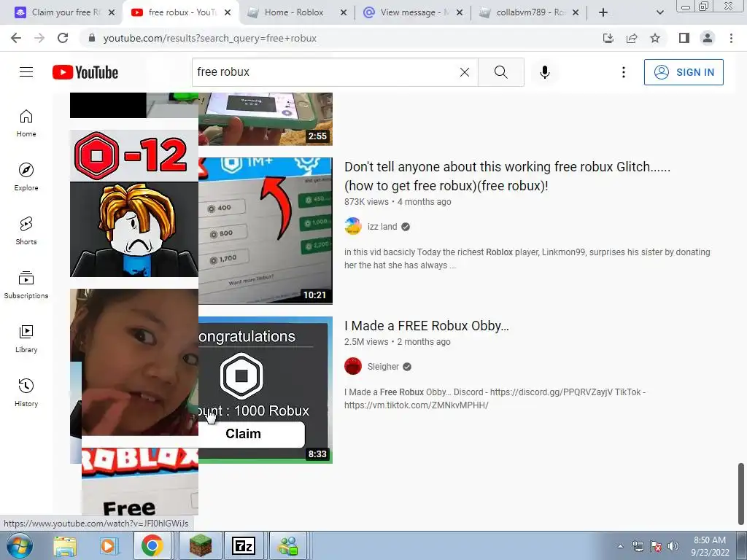
Task: Click the URL address field
Action: 343,38
